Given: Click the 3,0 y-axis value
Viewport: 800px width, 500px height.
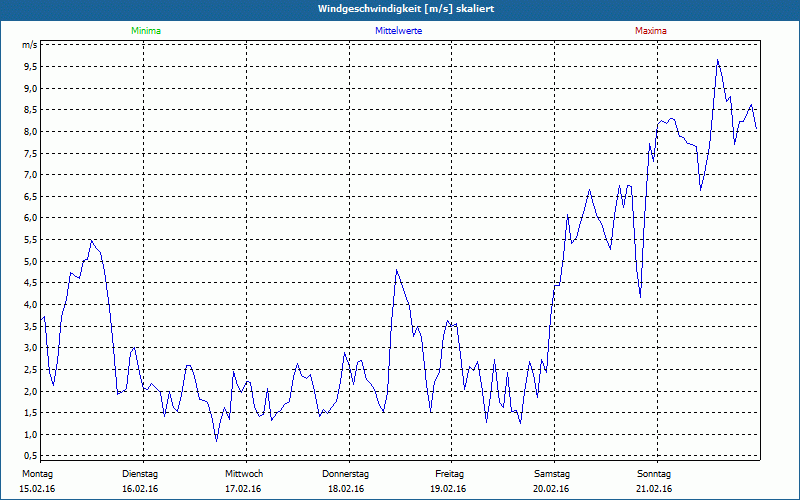Looking at the screenshot, I should click(x=31, y=348).
